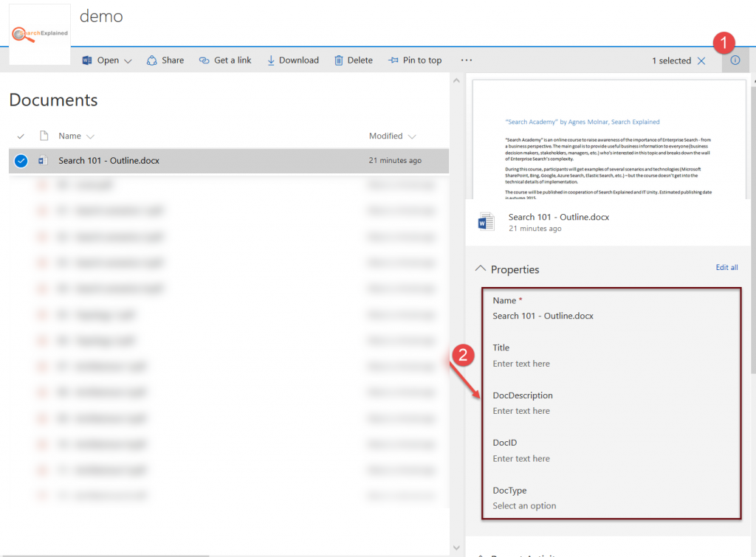This screenshot has width=756, height=557.
Task: Click the file type column header icon
Action: click(44, 136)
